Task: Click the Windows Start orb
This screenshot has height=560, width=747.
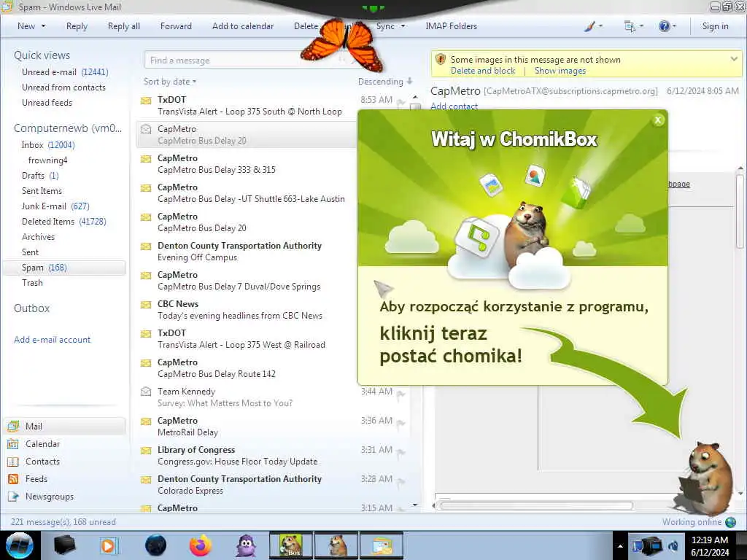Action: click(x=19, y=545)
